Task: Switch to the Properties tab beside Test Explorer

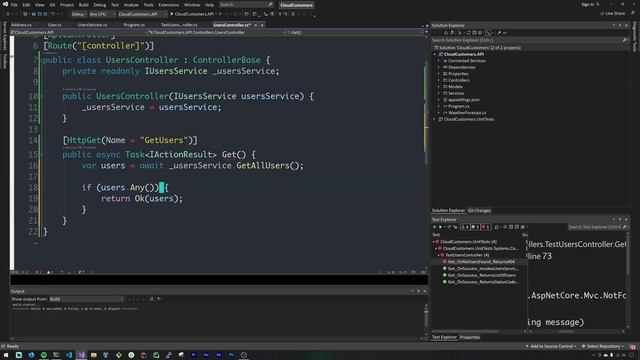Action: pyautogui.click(x=469, y=338)
